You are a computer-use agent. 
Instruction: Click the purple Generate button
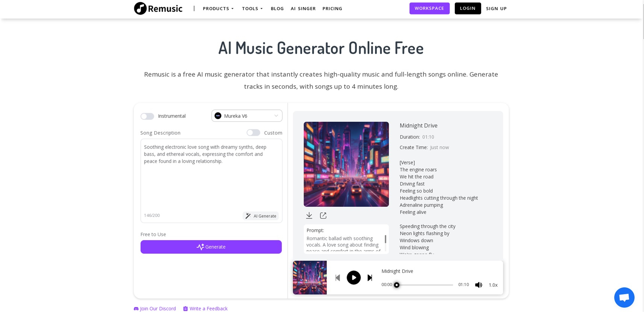point(211,247)
